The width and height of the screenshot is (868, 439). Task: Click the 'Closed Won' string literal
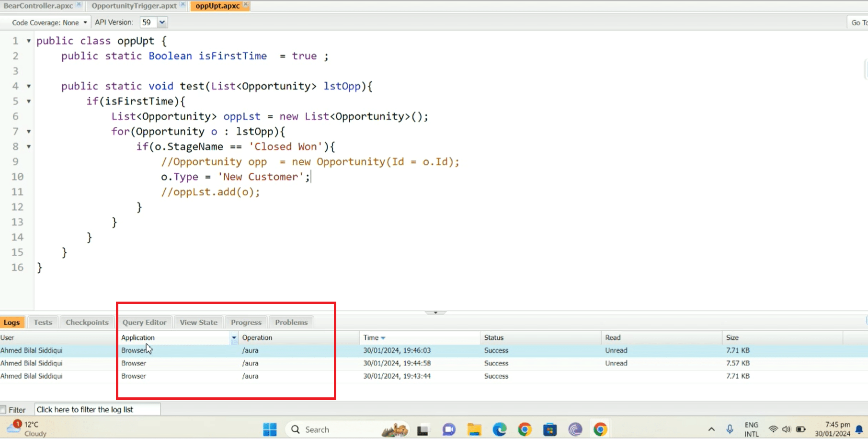coord(286,146)
